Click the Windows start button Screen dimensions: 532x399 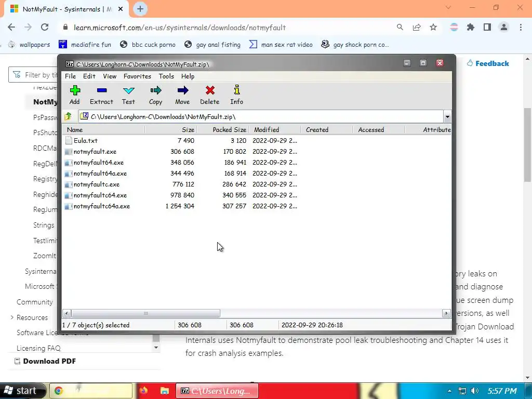[x=22, y=391]
